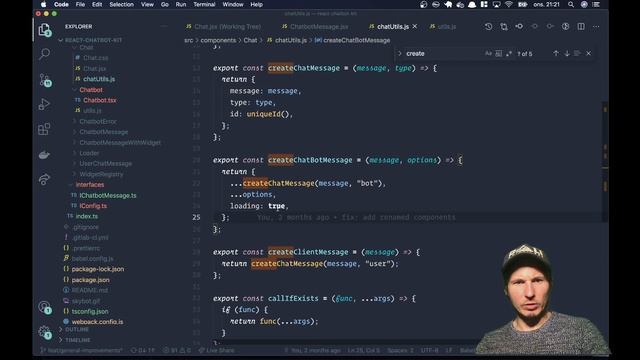
Task: Switch to Chat.jsx (Working Tree) tab
Action: (223, 27)
